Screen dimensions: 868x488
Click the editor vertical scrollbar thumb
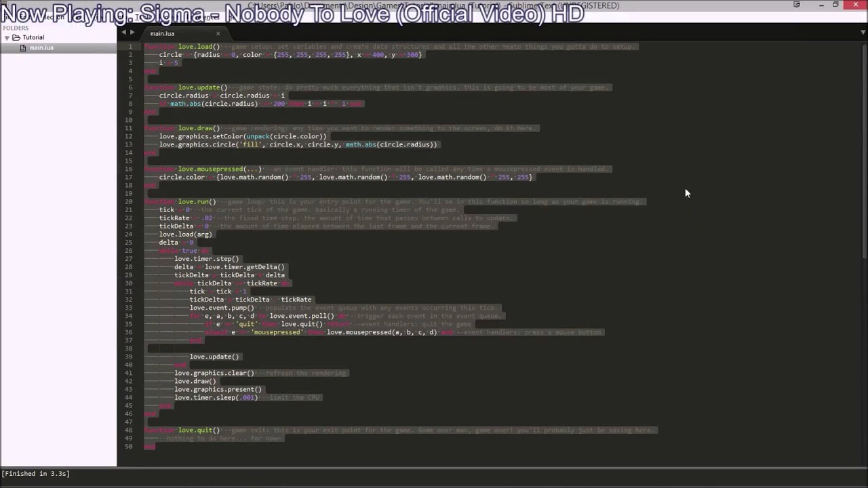pyautogui.click(x=865, y=150)
